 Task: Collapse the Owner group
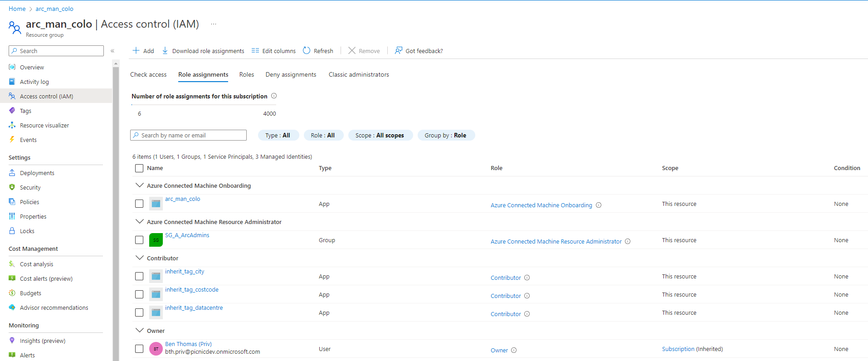[x=140, y=330]
